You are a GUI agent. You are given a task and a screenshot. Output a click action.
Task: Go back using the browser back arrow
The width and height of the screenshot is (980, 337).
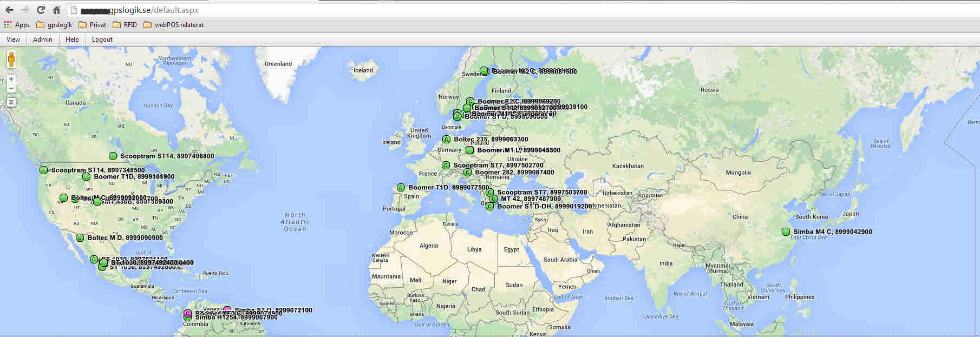[x=9, y=10]
